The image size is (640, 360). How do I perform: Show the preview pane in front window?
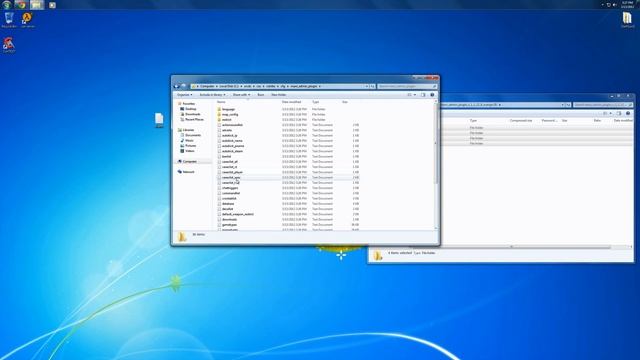(423, 95)
